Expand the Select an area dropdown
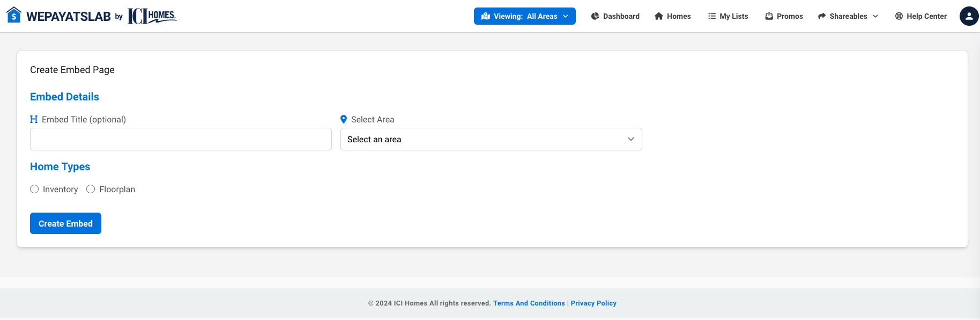This screenshot has width=980, height=320. point(491,139)
